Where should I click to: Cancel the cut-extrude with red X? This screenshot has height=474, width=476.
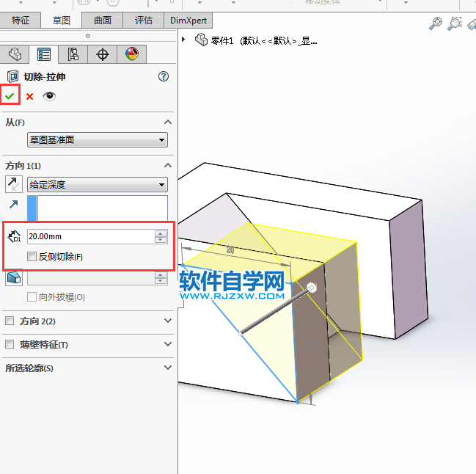click(30, 96)
